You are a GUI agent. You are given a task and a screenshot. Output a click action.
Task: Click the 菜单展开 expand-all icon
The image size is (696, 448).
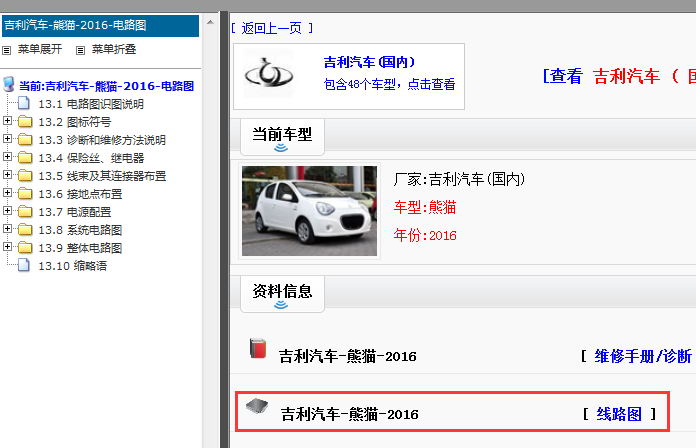tap(7, 50)
